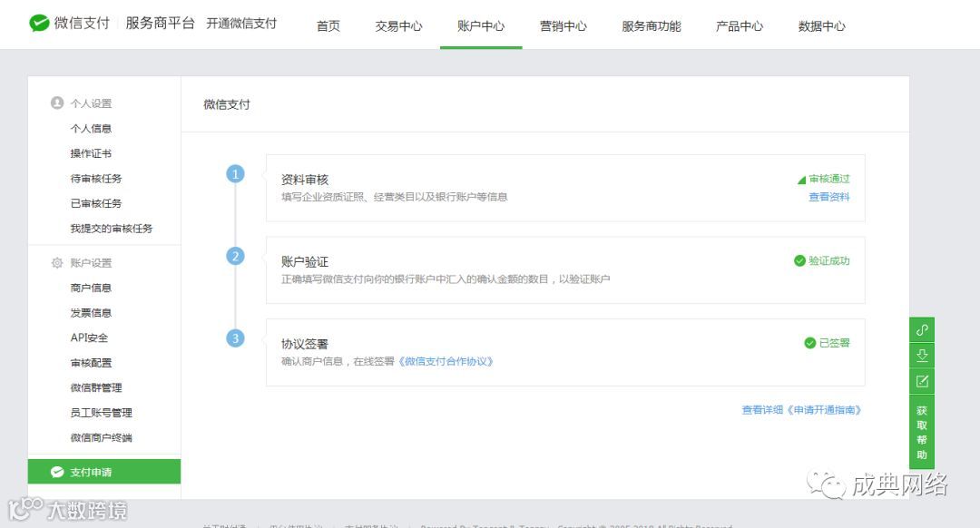
Task: Click the 协议签署 step title
Action: pos(304,344)
